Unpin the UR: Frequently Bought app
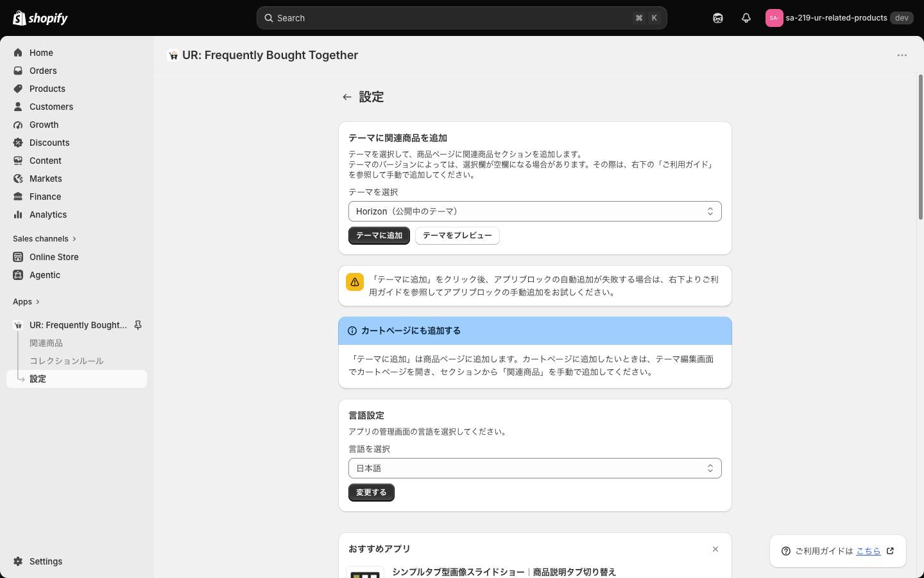924x578 pixels. pos(138,325)
